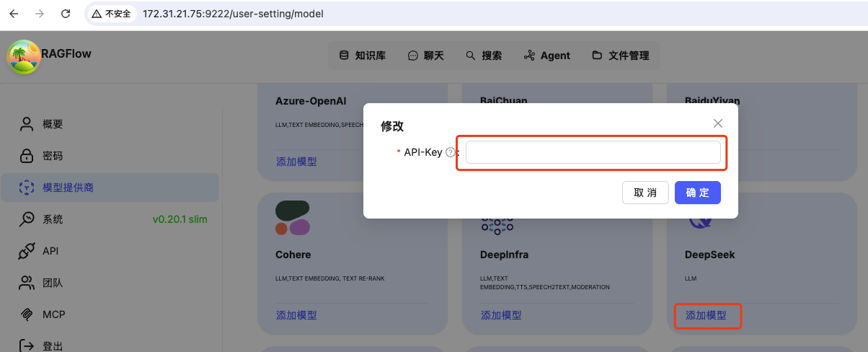Screen dimensions: 868x352
Task: Click the BaiduYiyan card title
Action: click(712, 101)
